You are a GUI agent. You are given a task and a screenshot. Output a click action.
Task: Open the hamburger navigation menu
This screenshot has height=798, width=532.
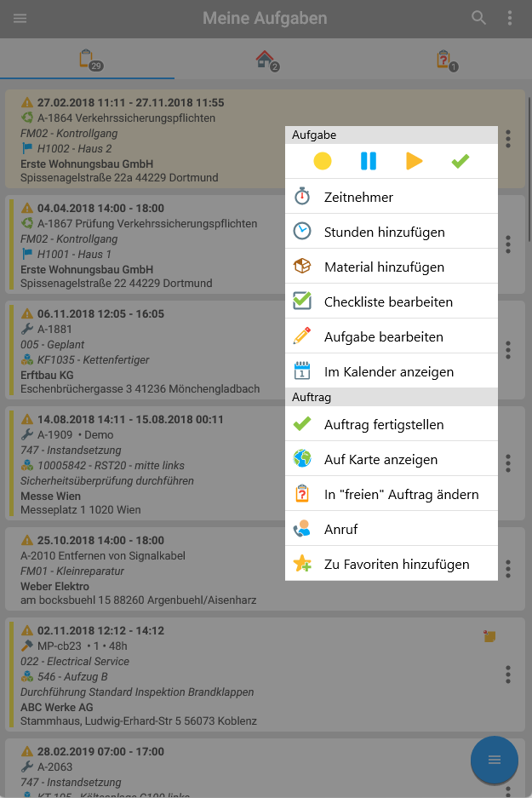[20, 19]
